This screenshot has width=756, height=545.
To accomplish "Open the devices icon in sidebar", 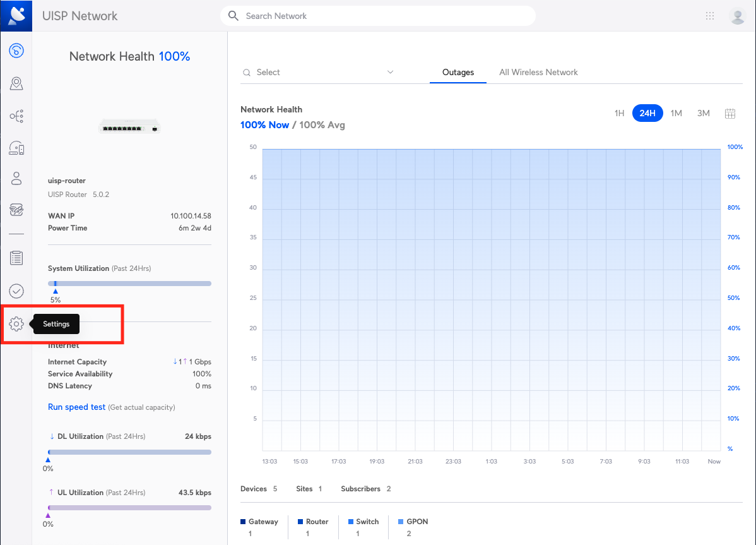I will (16, 148).
